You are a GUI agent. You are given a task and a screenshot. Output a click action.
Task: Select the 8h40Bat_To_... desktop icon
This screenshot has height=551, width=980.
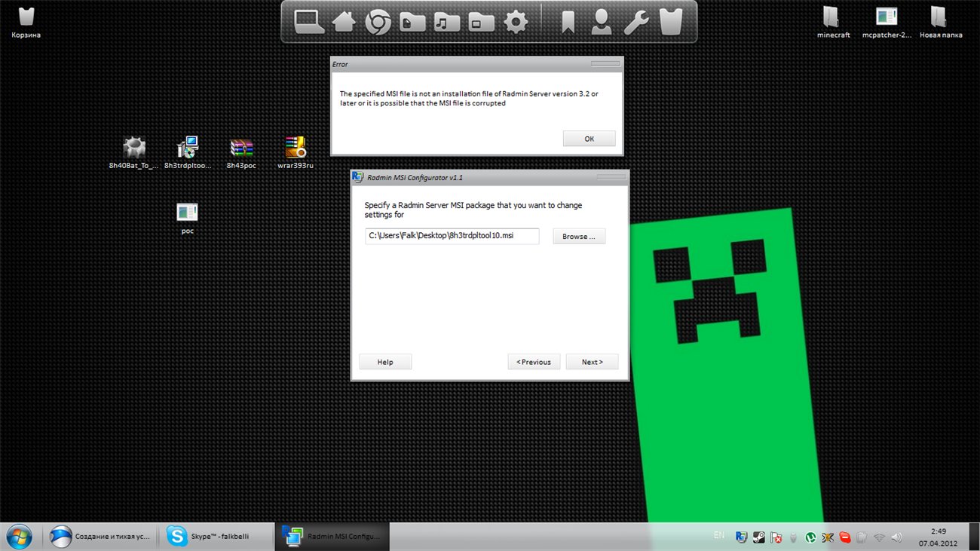(x=134, y=153)
